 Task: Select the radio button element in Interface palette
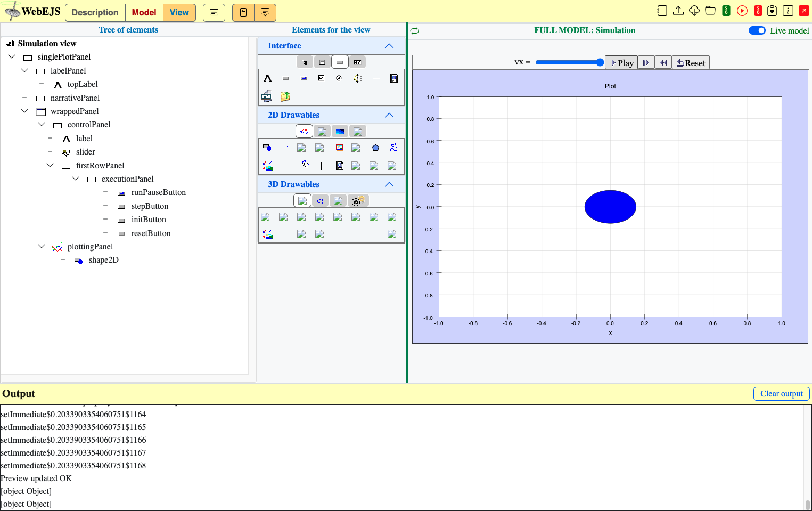coord(339,78)
